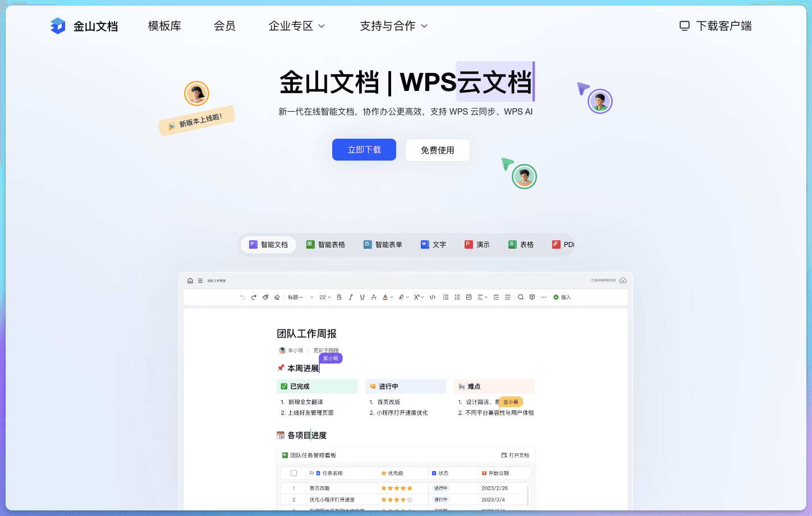This screenshot has width=812, height=516.
Task: Switch to the 智能表单 tab
Action: coord(383,245)
